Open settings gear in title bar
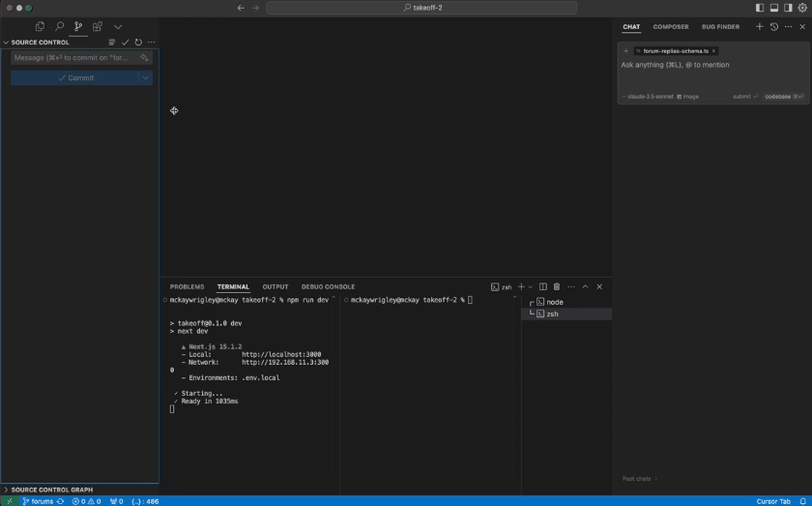This screenshot has height=506, width=812. tap(802, 8)
